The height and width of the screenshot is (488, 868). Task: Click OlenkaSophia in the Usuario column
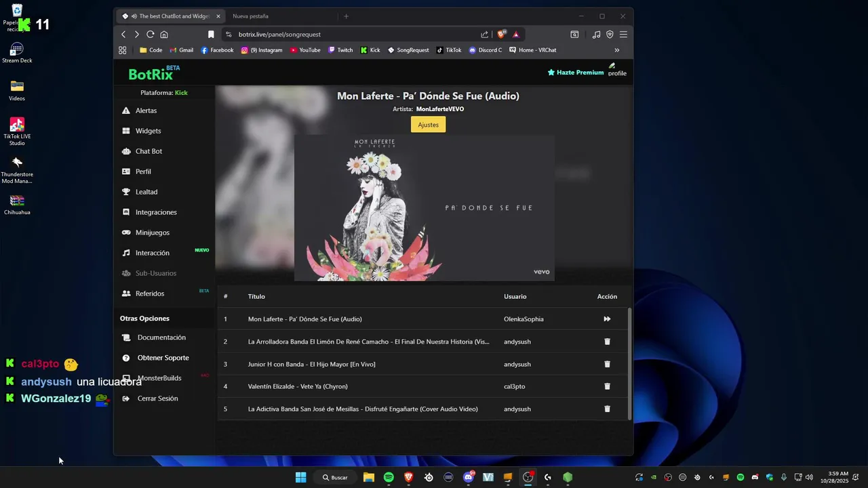(x=524, y=319)
